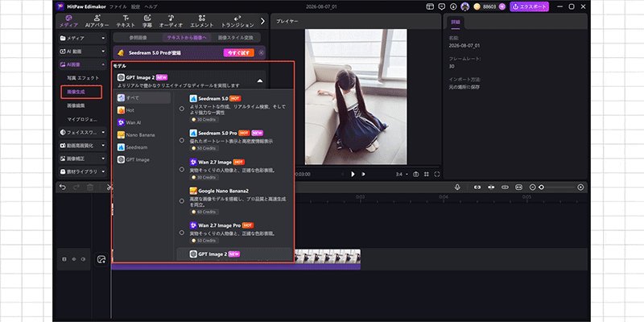Switch to the 画像スタイル変換 tab
This screenshot has width=644, height=322.
click(x=235, y=37)
